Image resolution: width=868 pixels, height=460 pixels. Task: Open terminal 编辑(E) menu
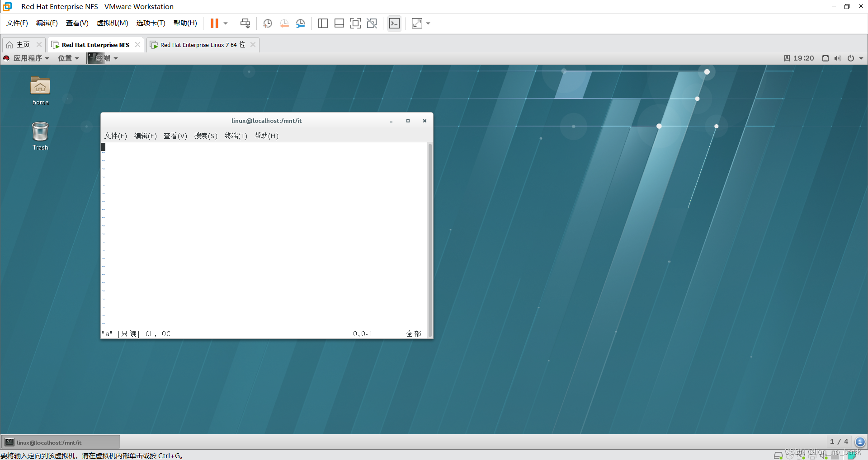pos(145,136)
